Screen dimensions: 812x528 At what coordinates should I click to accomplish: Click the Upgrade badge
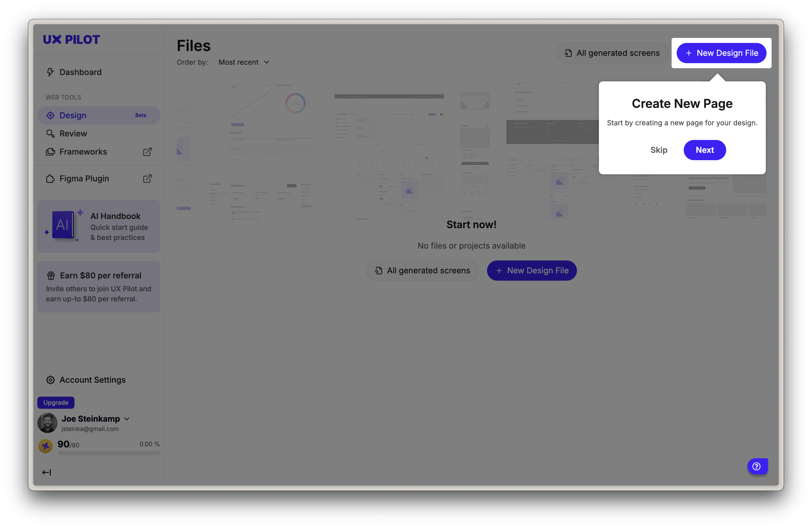pyautogui.click(x=56, y=402)
